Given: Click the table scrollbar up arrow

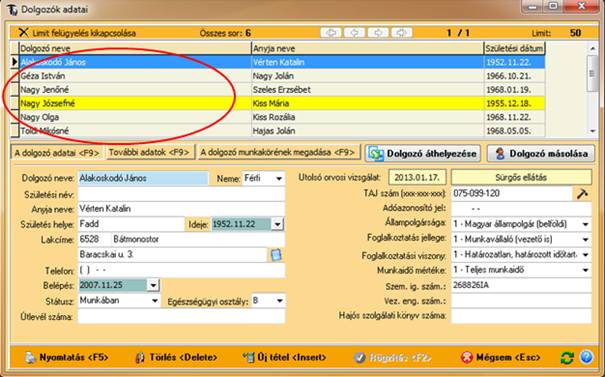Looking at the screenshot, I should pos(593,48).
